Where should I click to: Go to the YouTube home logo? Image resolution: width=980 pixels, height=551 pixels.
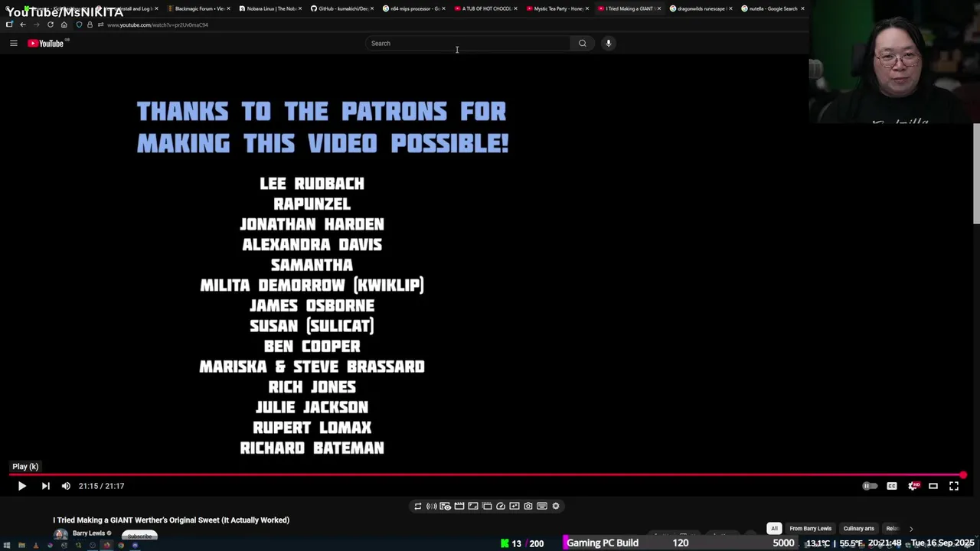[x=46, y=44]
